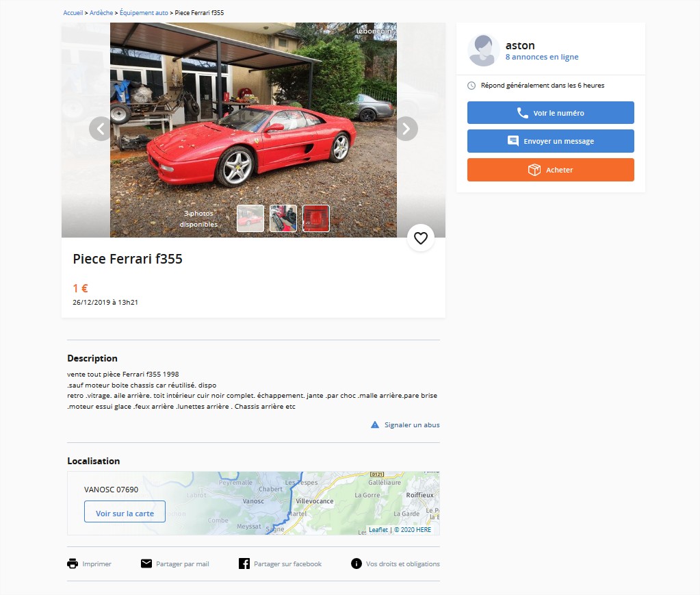Click the Facebook share icon

click(x=244, y=564)
